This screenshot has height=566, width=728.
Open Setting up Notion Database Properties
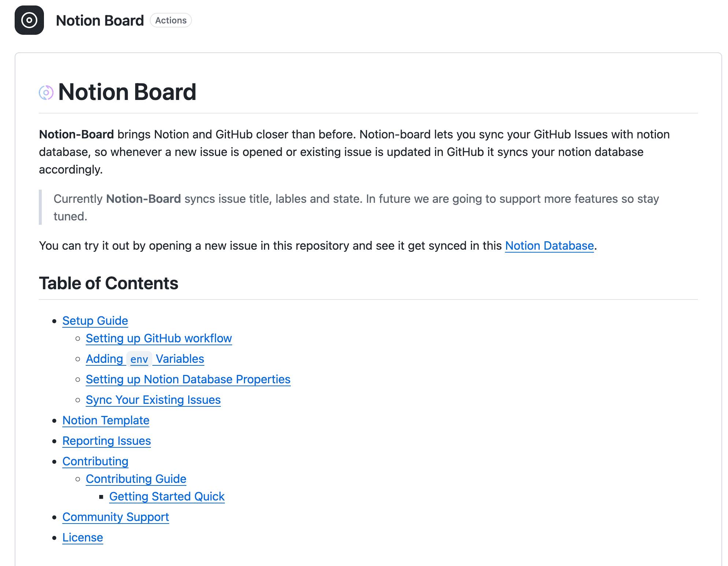click(188, 379)
